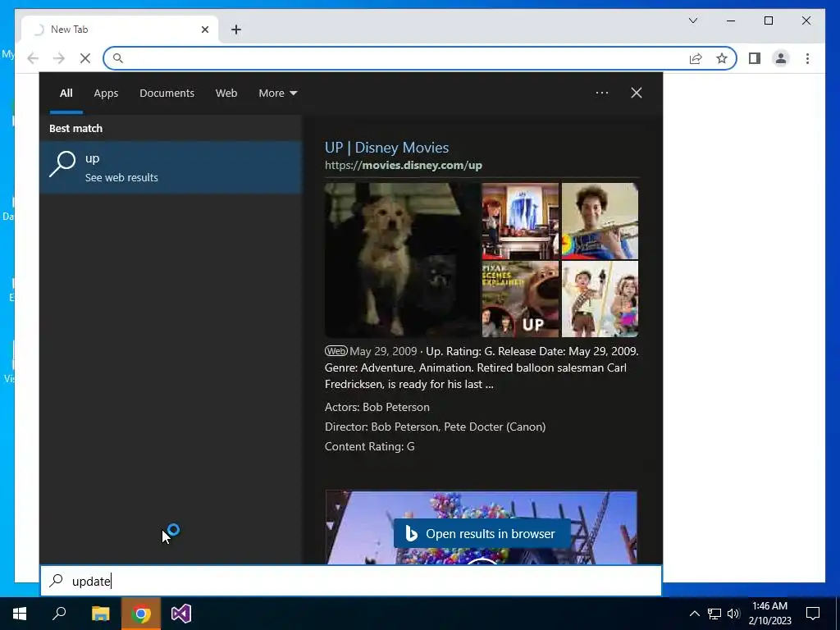840x630 pixels.
Task: Open the UP | Disney Movies link
Action: [387, 148]
